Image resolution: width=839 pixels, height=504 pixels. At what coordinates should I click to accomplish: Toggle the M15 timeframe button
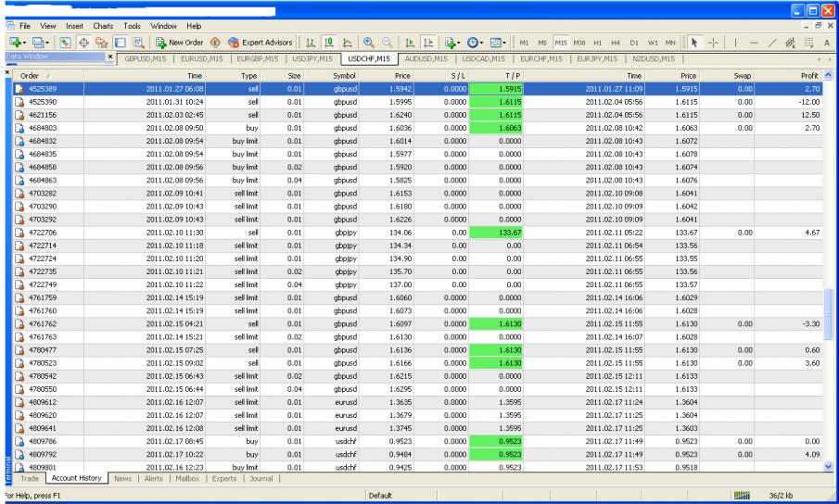coord(560,43)
